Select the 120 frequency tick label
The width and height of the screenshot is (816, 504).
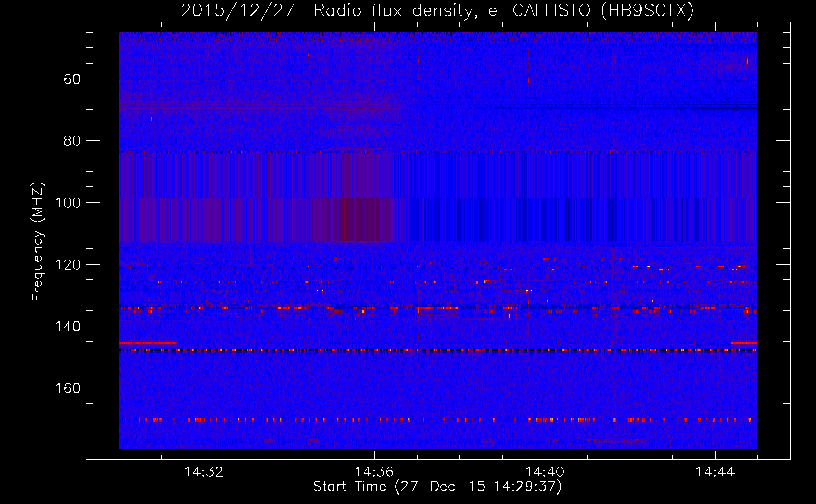[x=68, y=265]
